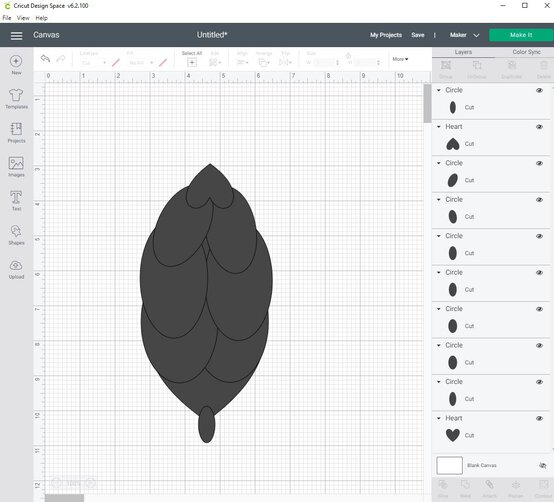Hide the topmost Circle layer
This screenshot has height=502, width=554.
[x=539, y=90]
